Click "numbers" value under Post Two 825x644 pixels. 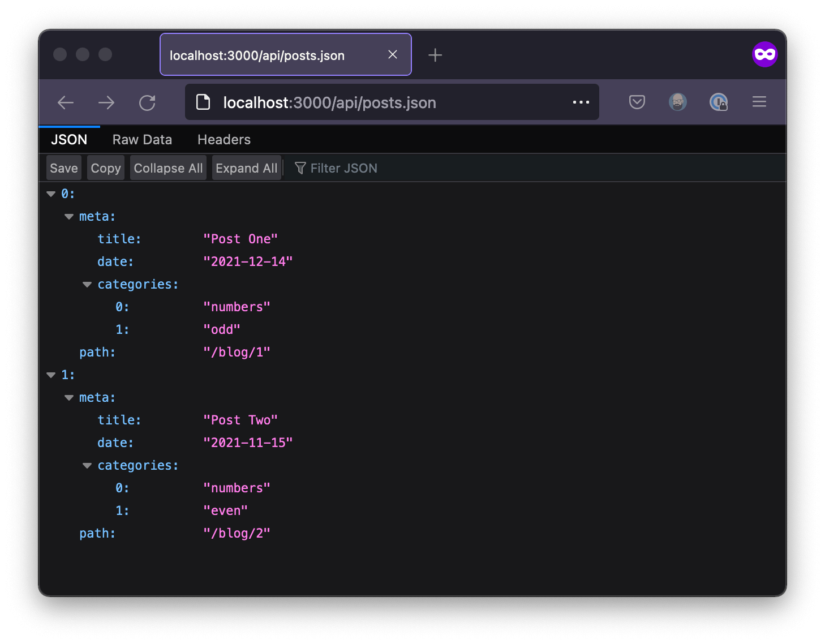(237, 488)
